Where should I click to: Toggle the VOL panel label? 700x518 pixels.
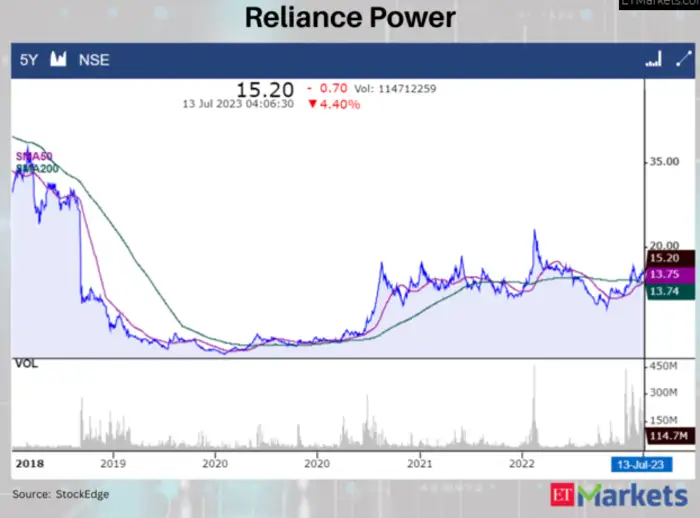coord(26,364)
